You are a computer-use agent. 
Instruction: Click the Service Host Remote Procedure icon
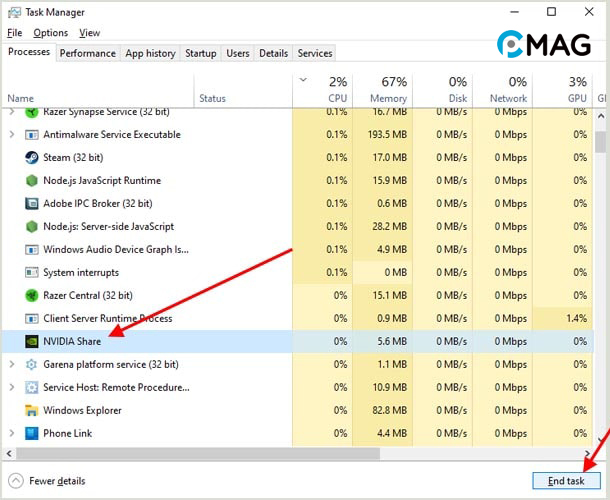click(32, 388)
